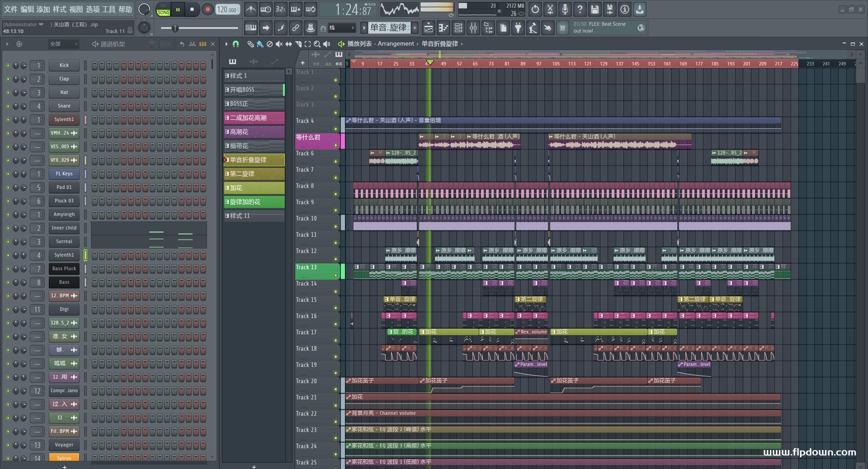Click the Sylenth1 channel button
The height and width of the screenshot is (469, 868).
point(64,120)
